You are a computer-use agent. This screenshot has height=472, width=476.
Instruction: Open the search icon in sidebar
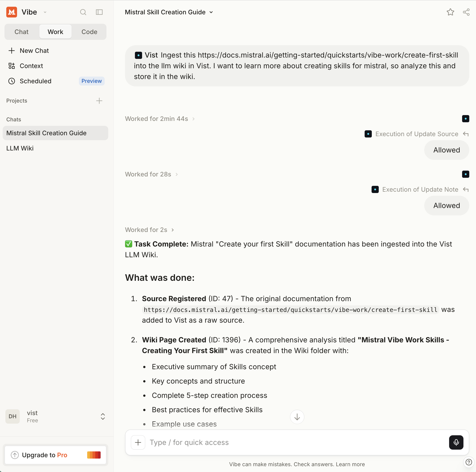(x=83, y=12)
